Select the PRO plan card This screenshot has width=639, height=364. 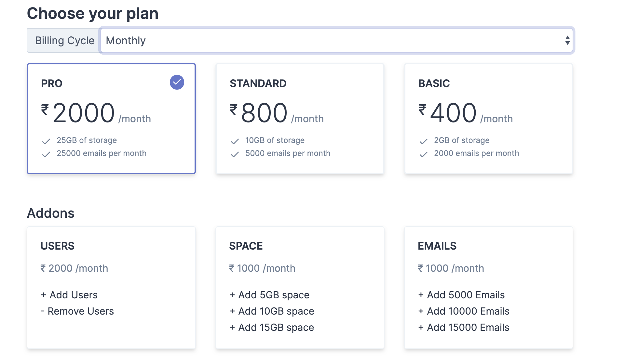point(111,119)
